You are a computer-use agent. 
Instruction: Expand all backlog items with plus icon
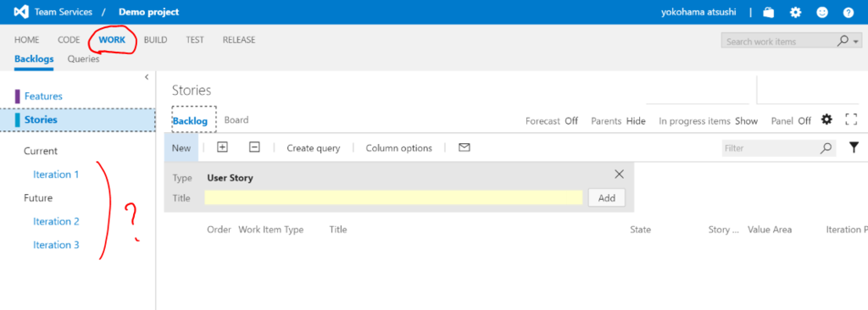222,147
